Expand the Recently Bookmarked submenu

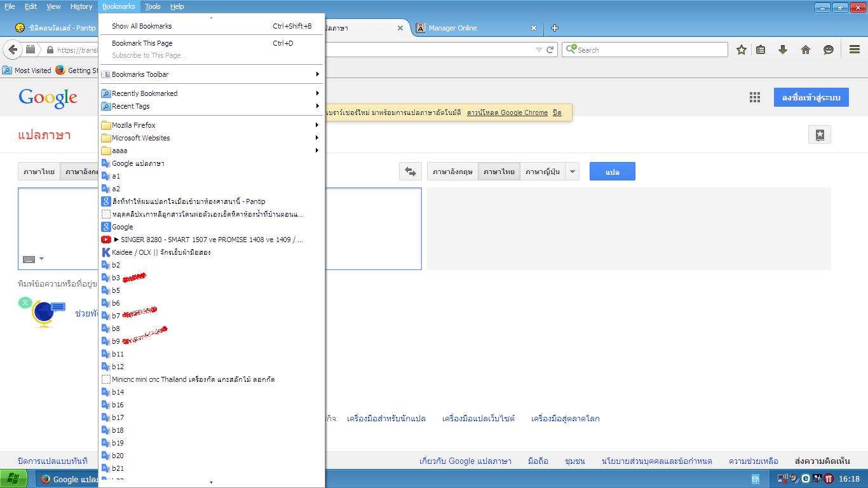[212, 93]
